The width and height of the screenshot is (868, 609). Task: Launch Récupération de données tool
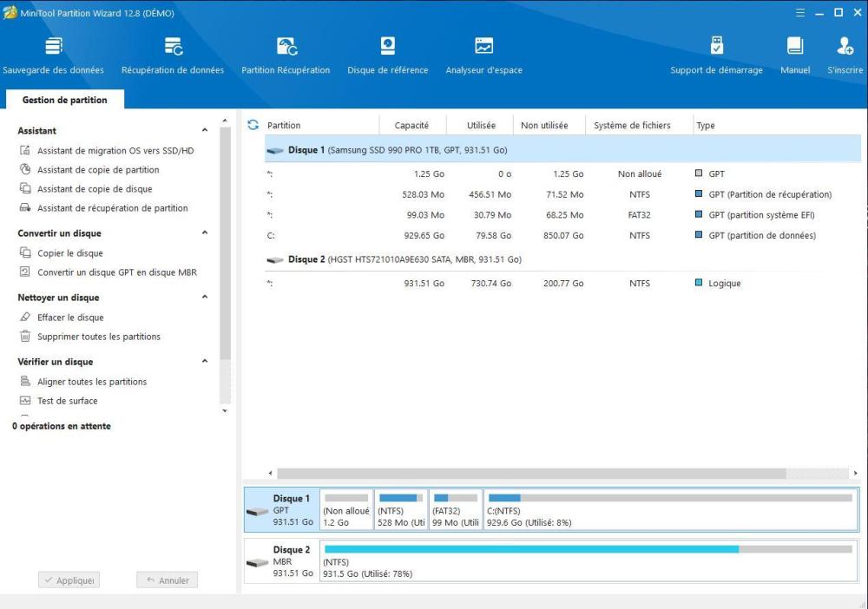[173, 47]
